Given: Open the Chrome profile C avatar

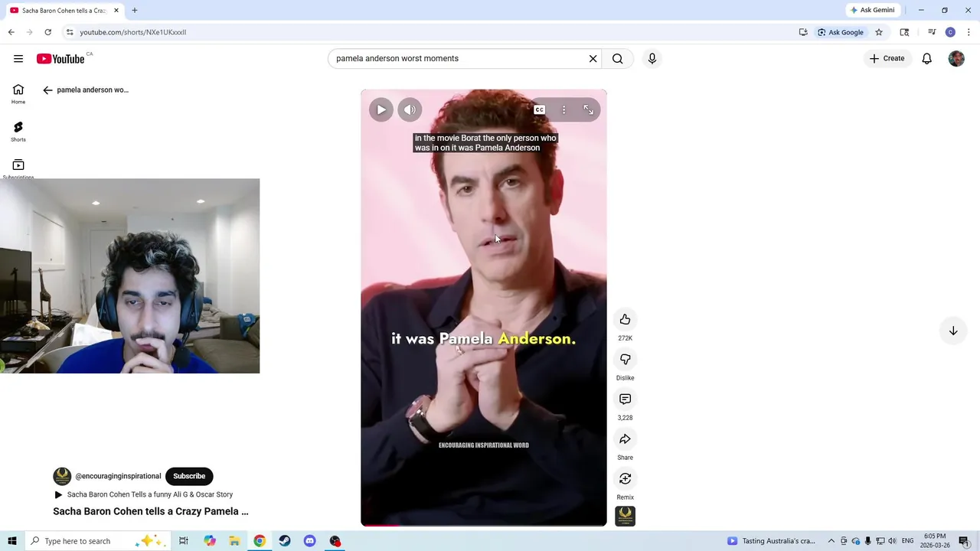Looking at the screenshot, I should [x=950, y=32].
